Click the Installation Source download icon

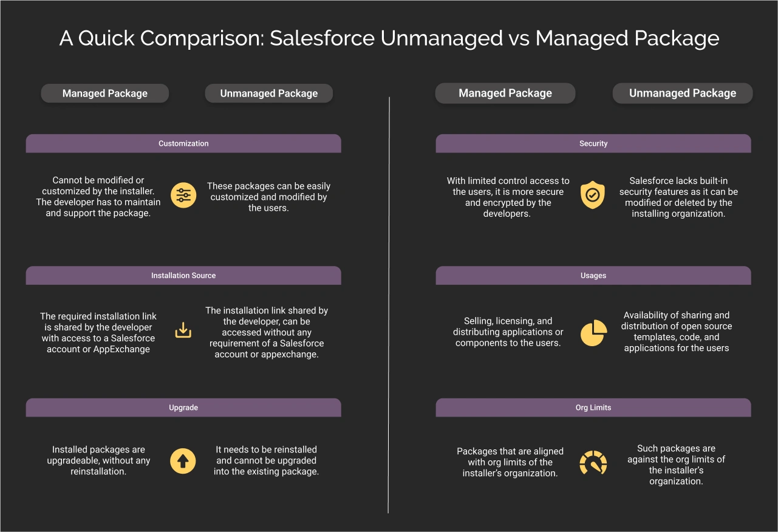coord(183,330)
